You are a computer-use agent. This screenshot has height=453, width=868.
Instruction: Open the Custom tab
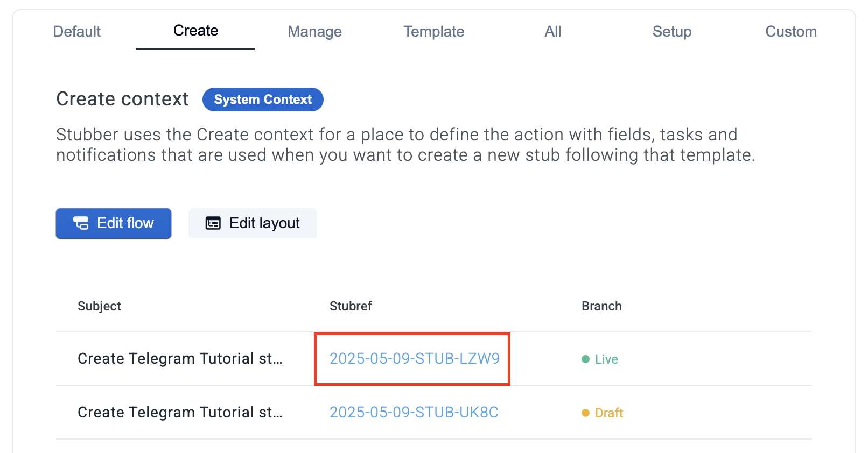pyautogui.click(x=791, y=31)
